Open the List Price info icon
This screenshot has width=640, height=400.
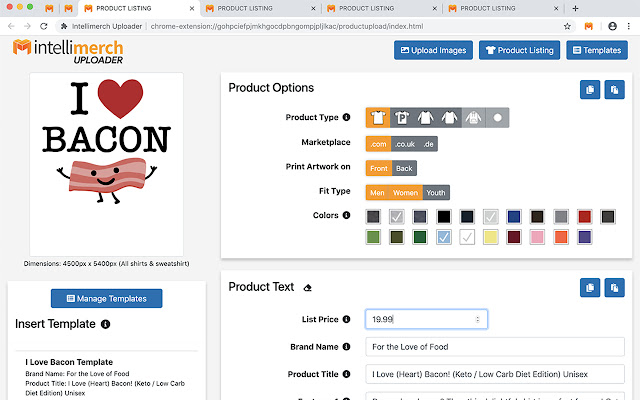tap(347, 319)
